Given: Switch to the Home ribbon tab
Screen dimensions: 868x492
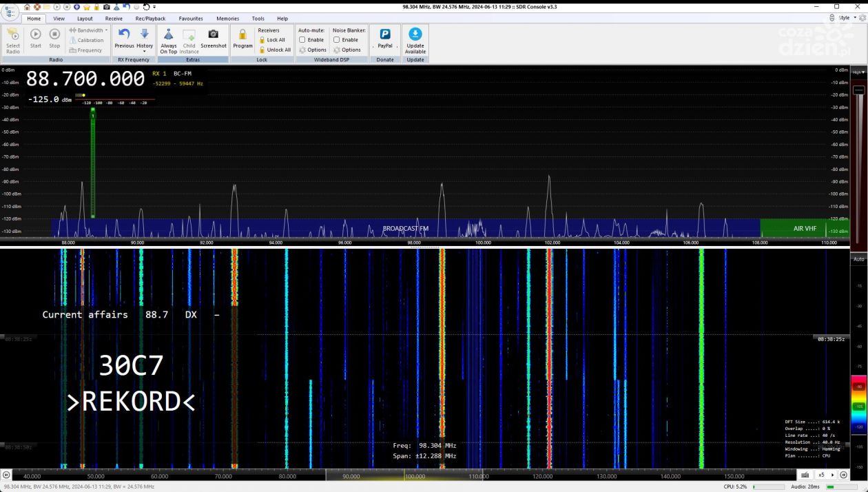Looking at the screenshot, I should pos(34,19).
